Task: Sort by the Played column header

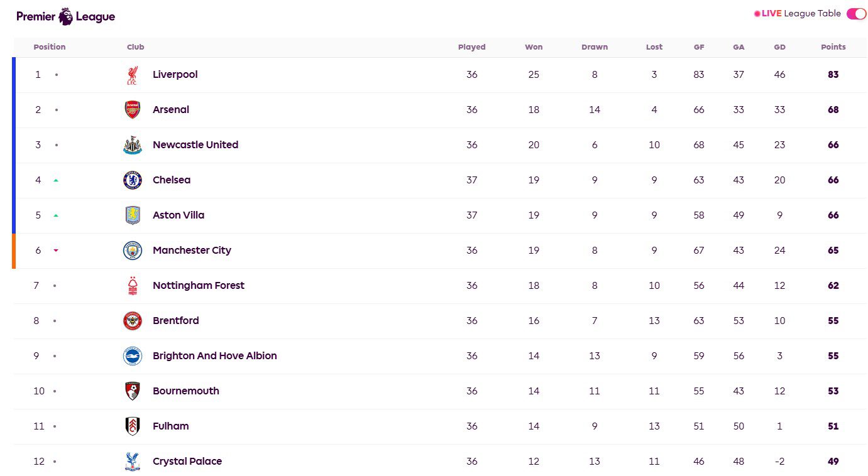Action: point(471,47)
